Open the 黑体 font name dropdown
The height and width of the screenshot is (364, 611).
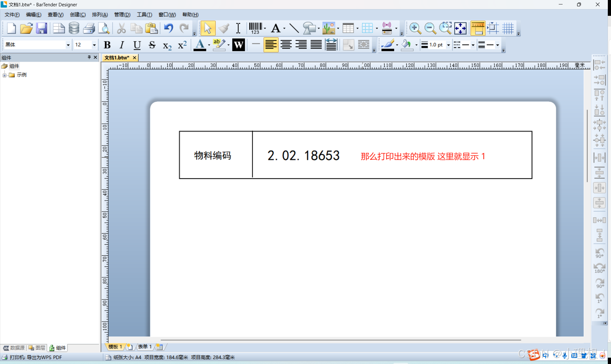click(x=68, y=45)
